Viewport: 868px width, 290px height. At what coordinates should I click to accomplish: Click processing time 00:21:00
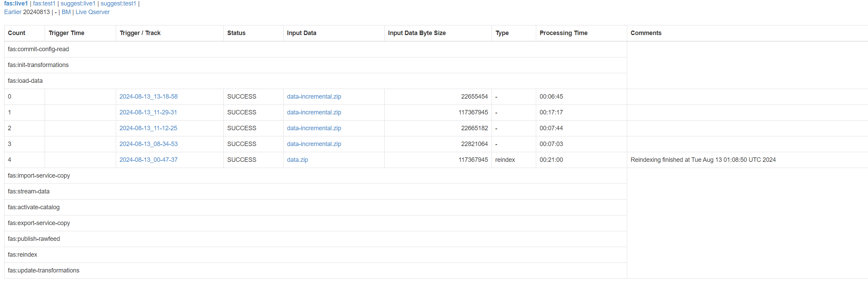551,160
